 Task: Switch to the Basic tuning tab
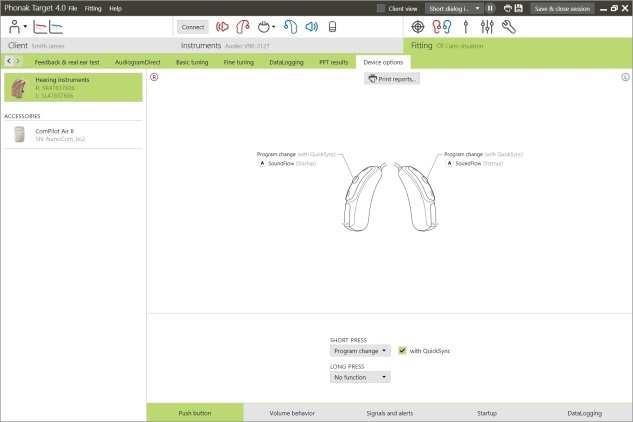coord(192,62)
